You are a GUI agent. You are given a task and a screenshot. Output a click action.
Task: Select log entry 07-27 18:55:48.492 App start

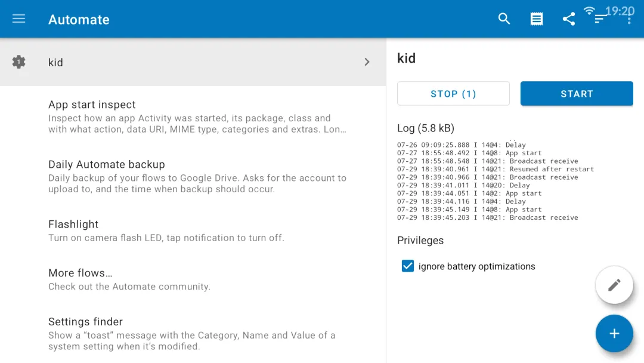tap(469, 153)
